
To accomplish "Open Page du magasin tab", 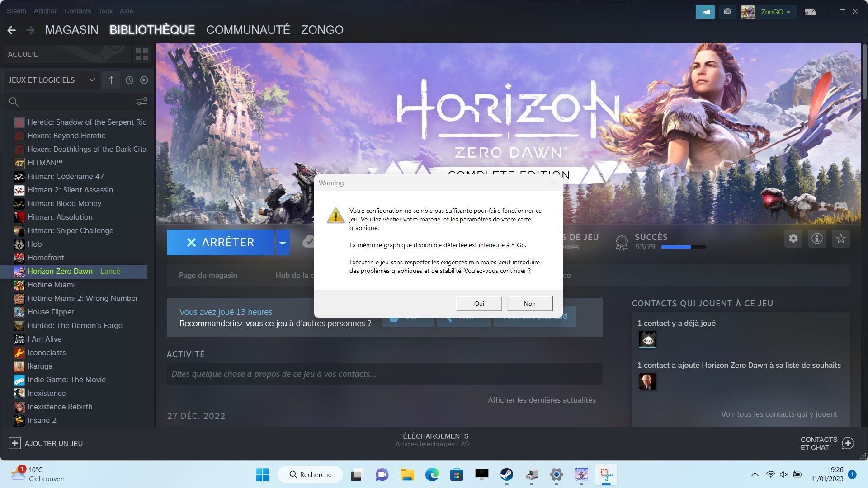I will 208,275.
